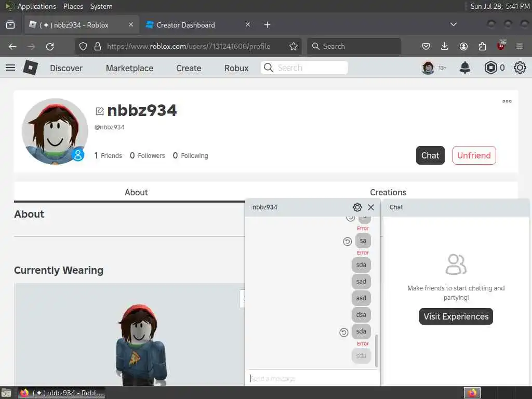Click the 'sad' chat message bubble

click(x=361, y=282)
